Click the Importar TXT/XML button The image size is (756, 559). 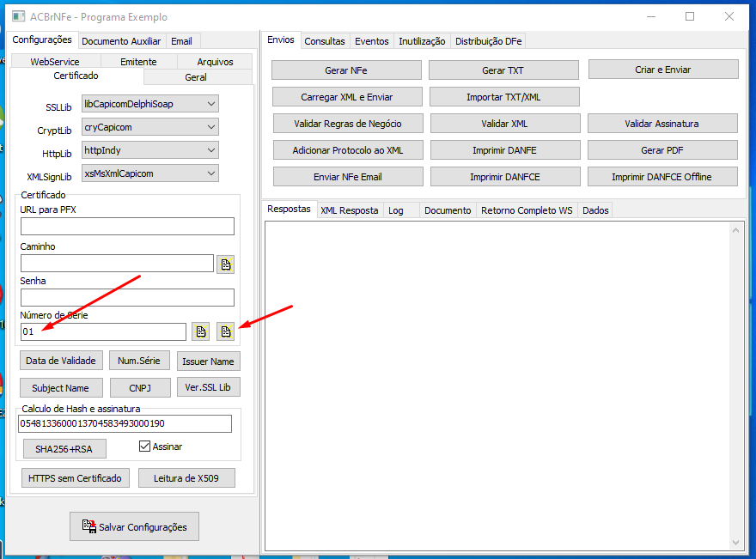503,97
